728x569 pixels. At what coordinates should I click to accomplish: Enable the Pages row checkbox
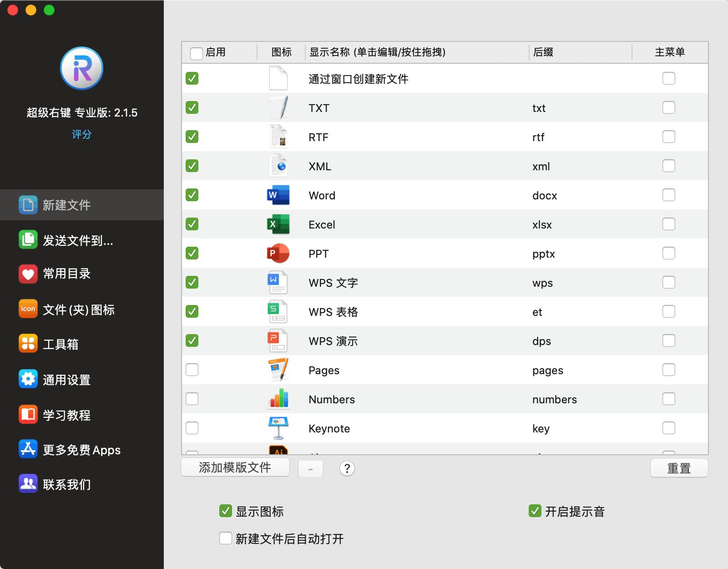192,370
